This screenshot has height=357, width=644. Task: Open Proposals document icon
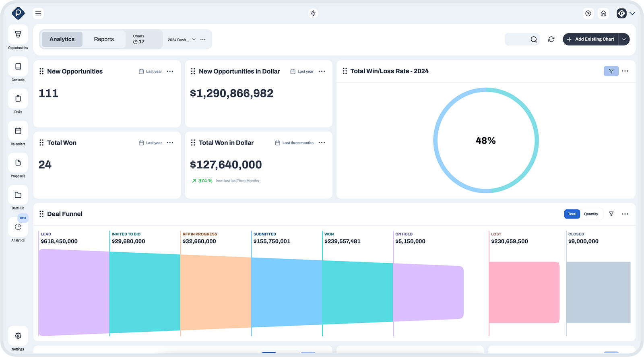[18, 163]
